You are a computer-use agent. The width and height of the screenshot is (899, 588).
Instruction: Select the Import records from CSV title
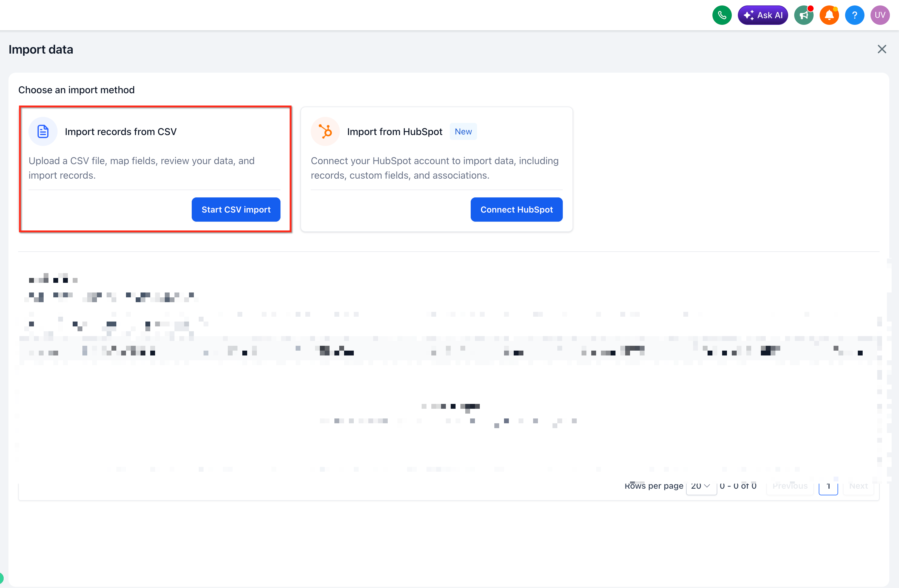tap(121, 131)
